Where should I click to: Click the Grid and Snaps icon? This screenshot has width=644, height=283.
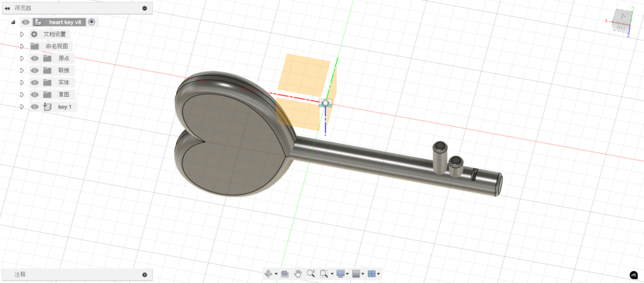[356, 274]
